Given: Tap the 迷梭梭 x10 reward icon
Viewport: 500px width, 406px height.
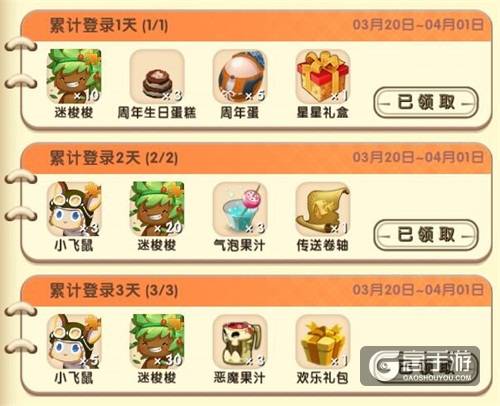Looking at the screenshot, I should (x=74, y=76).
